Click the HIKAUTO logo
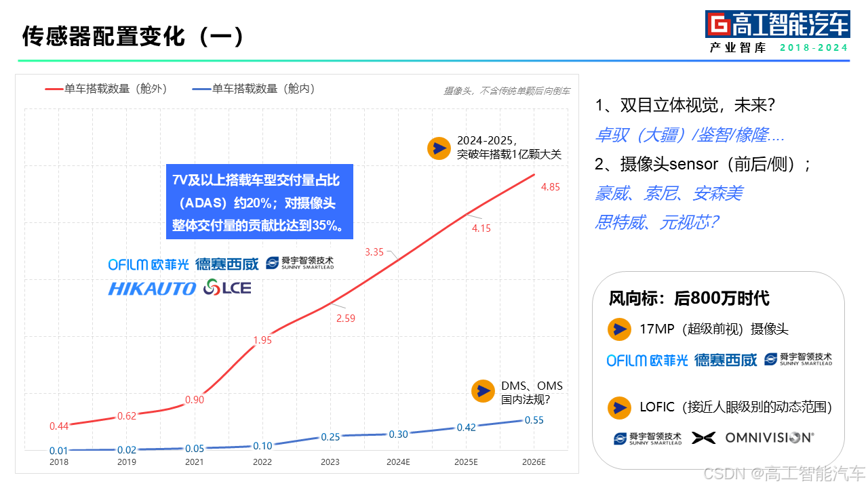Viewport: 868px width, 488px height. pyautogui.click(x=152, y=289)
